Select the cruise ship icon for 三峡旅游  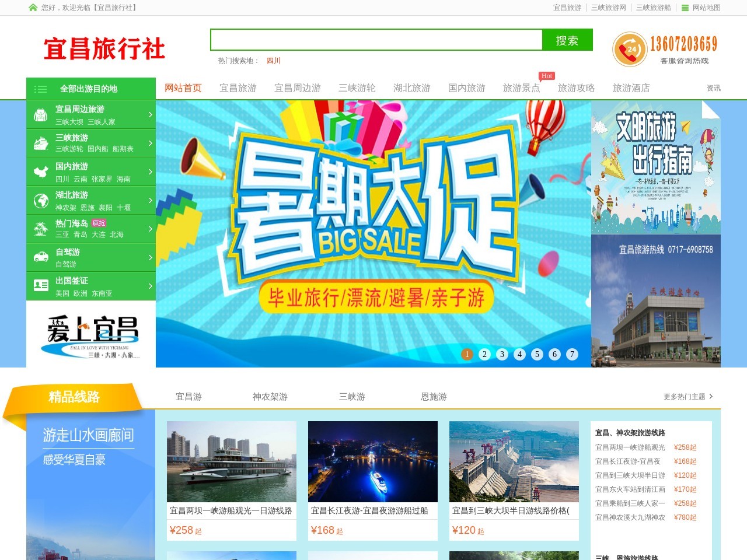coord(40,143)
